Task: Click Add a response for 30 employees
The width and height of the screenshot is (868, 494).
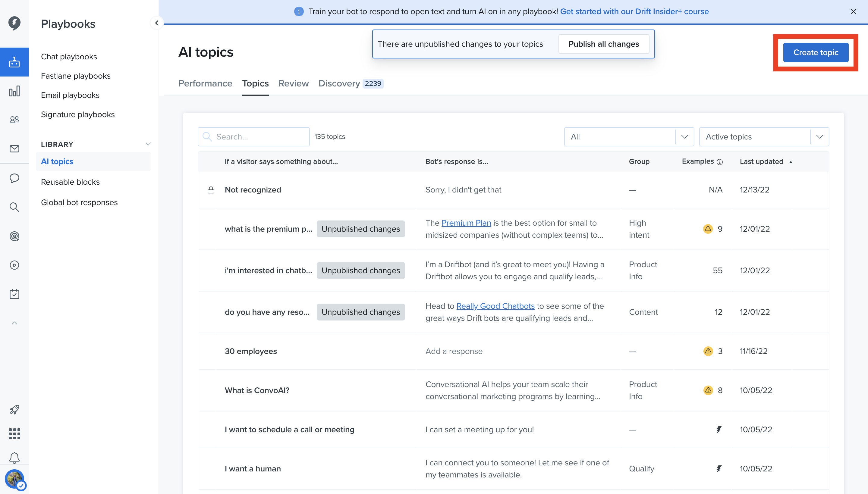Action: (454, 351)
